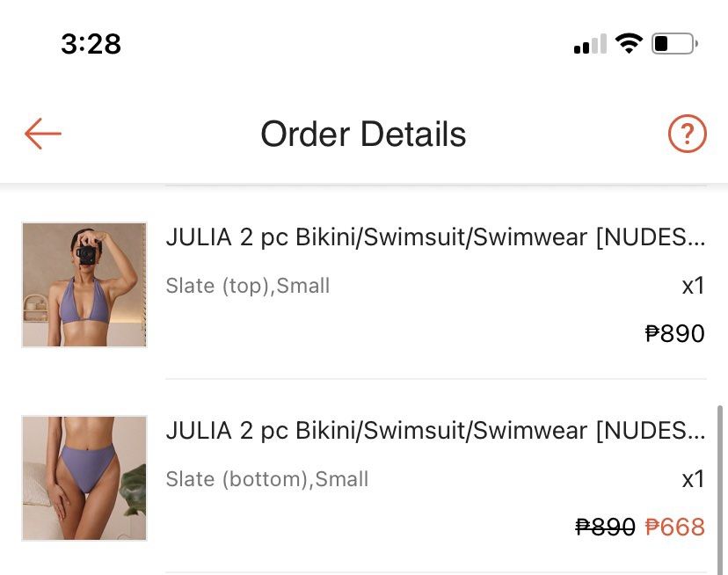Image resolution: width=728 pixels, height=575 pixels.
Task: Tap the bikini top product thumbnail
Action: point(84,284)
